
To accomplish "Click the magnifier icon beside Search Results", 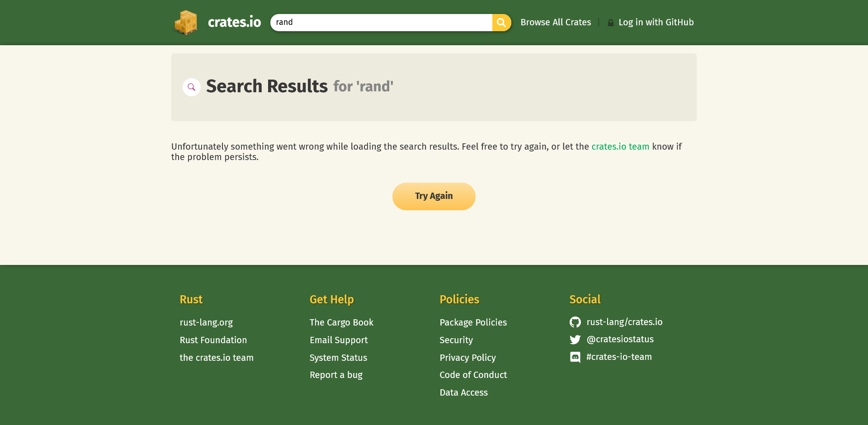I will point(192,87).
